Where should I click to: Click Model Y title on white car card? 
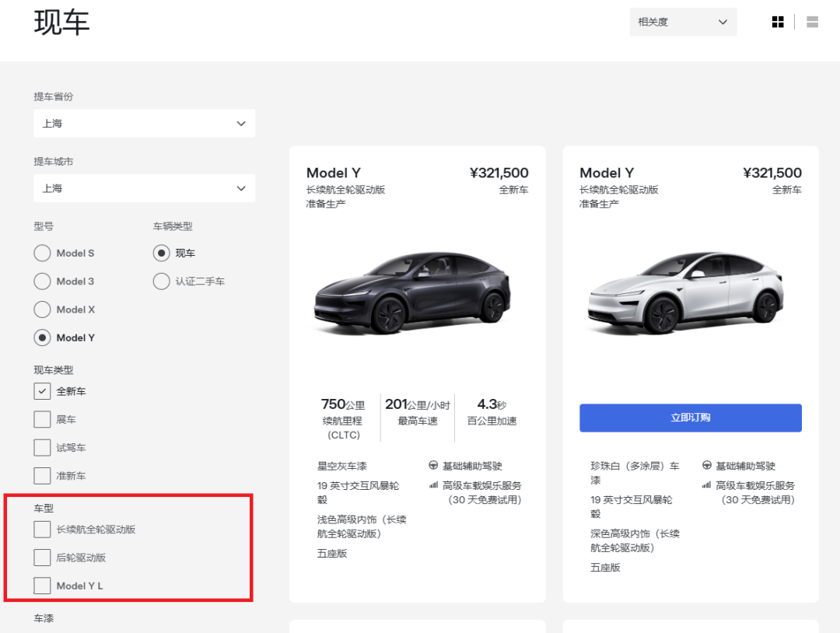point(607,173)
